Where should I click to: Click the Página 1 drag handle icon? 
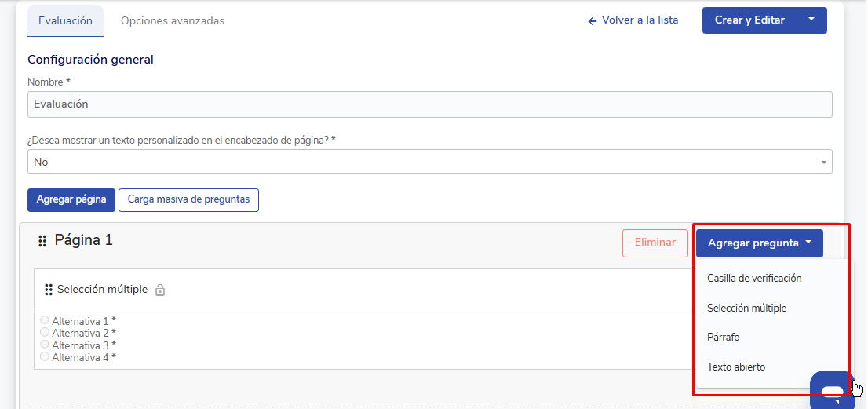[42, 241]
